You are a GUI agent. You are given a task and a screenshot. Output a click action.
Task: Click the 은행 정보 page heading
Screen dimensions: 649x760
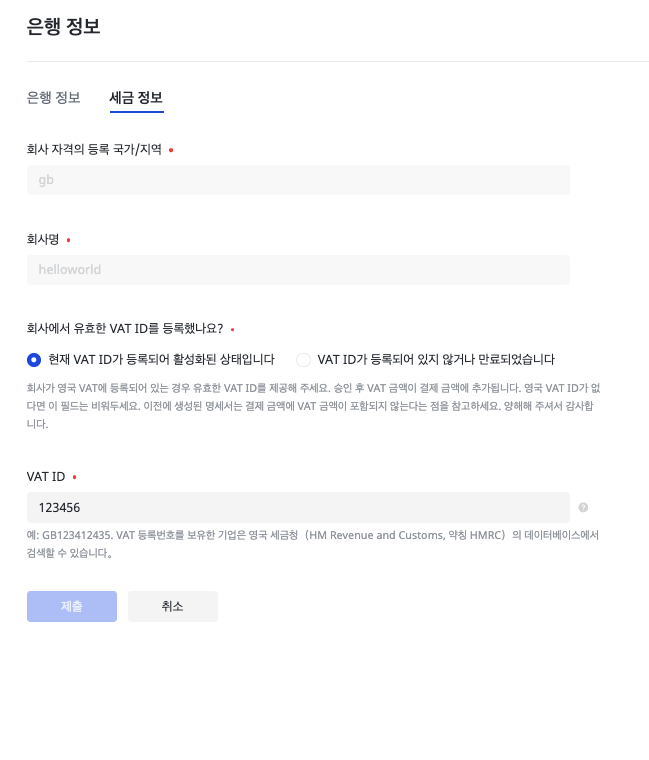pyautogui.click(x=63, y=28)
